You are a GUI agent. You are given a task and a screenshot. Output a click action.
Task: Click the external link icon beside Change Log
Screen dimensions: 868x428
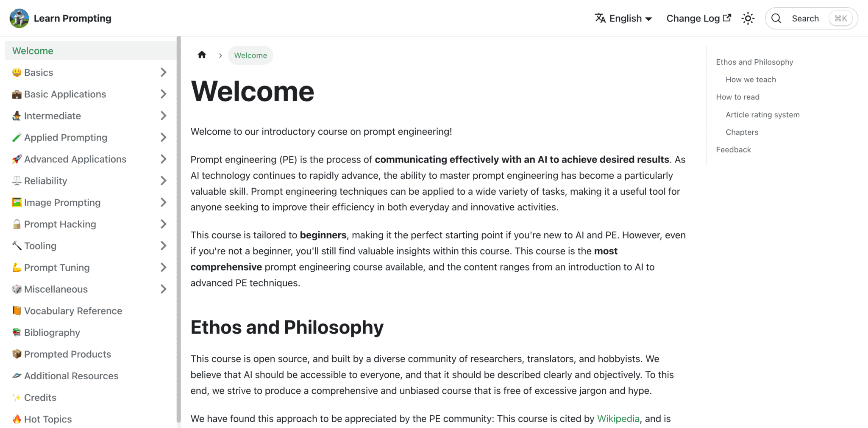[727, 18]
